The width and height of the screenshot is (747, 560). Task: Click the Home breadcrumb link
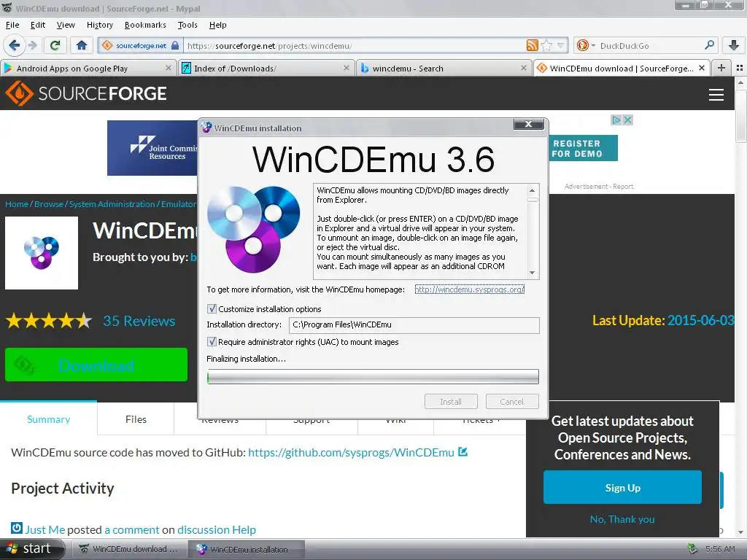pyautogui.click(x=17, y=204)
